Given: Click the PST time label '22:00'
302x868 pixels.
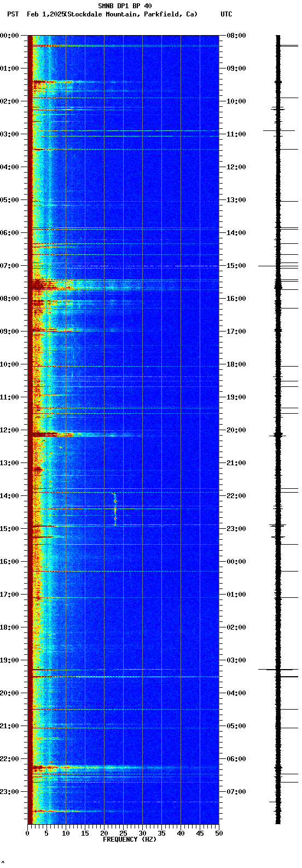Looking at the screenshot, I should 9,759.
